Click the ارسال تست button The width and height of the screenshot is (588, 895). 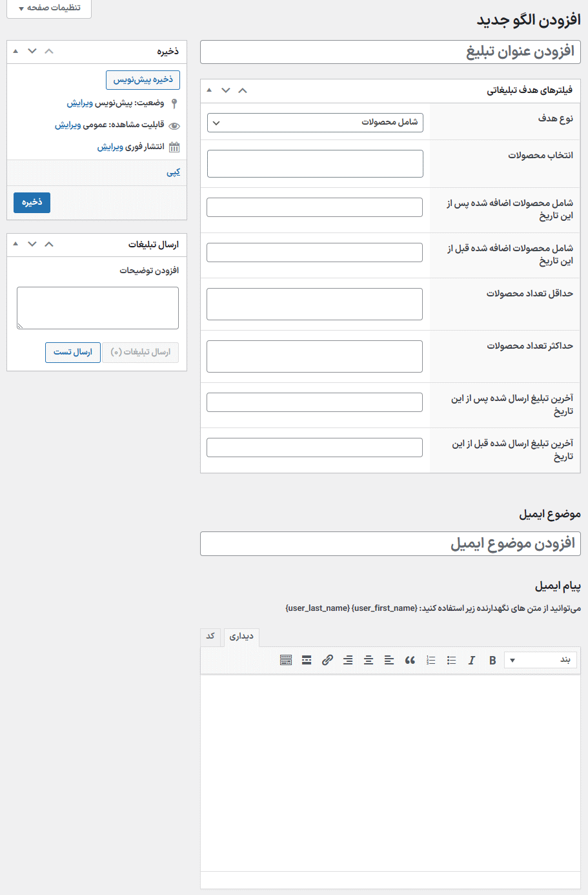pos(72,352)
